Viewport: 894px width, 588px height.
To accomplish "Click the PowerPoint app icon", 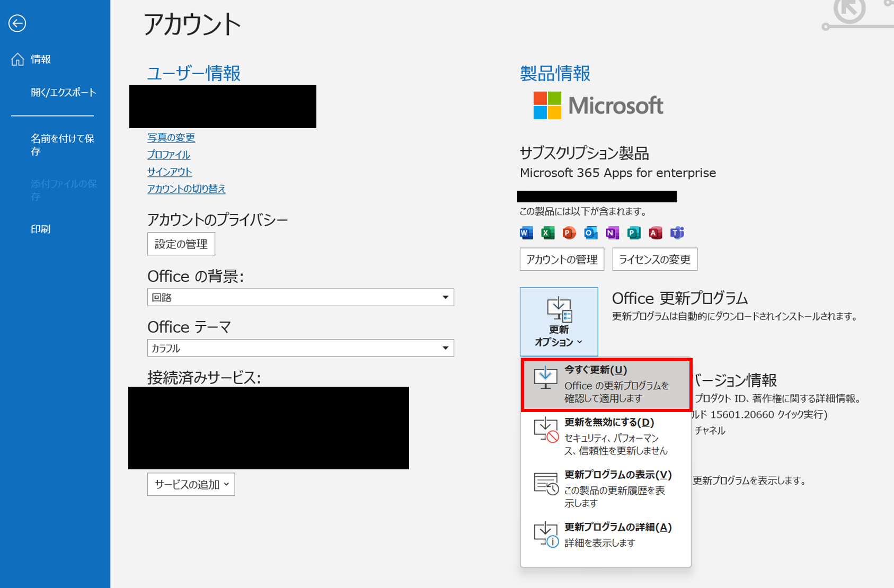I will click(x=569, y=233).
